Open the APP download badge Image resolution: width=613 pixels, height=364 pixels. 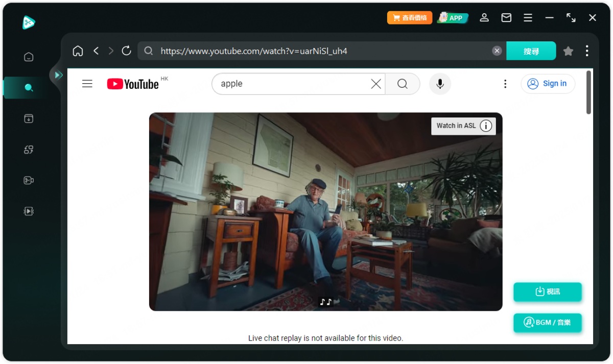pos(453,18)
